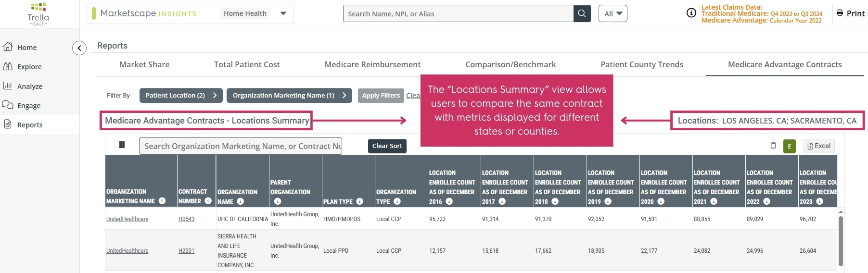
Task: Info icon for December 2018 enrollee column
Action: [555, 201]
